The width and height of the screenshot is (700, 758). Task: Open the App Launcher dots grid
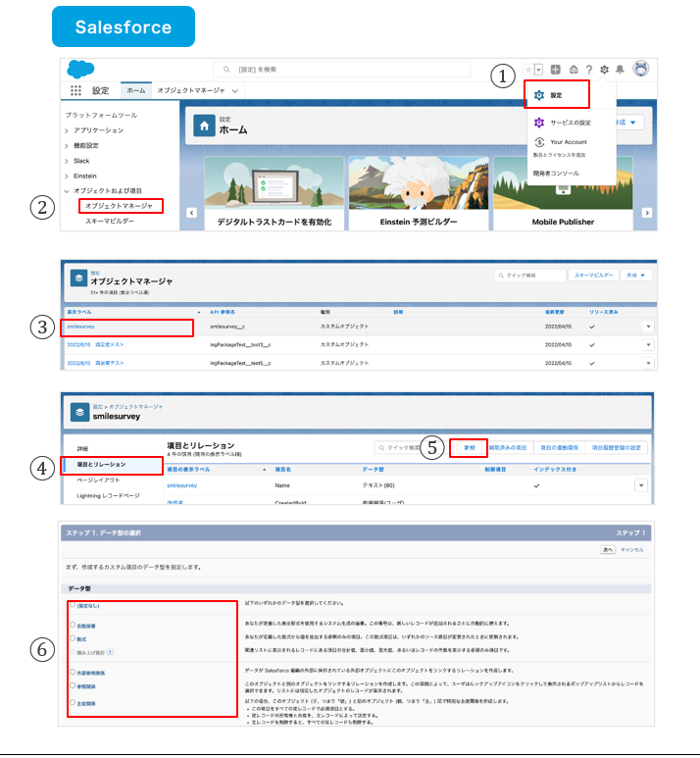[75, 90]
